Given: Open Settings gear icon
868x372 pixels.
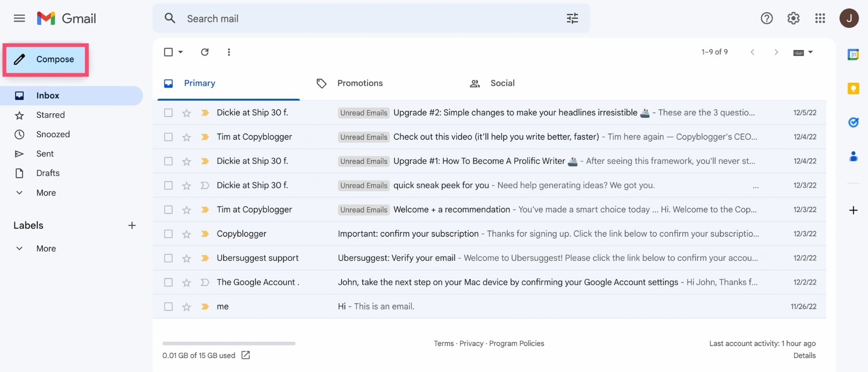Looking at the screenshot, I should point(793,18).
